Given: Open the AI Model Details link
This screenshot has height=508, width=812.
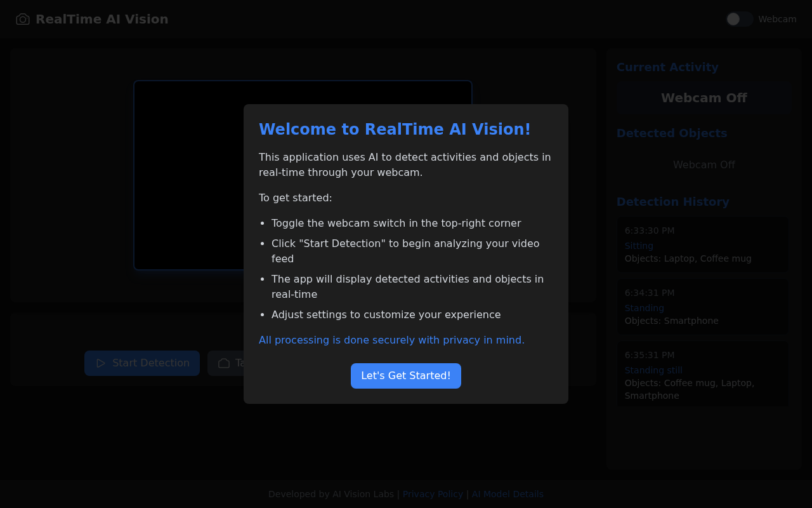Looking at the screenshot, I should pyautogui.click(x=507, y=494).
